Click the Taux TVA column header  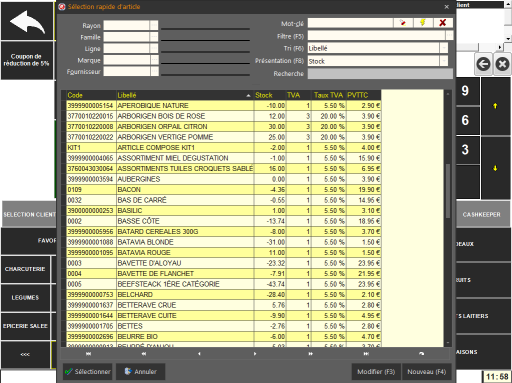(x=328, y=95)
